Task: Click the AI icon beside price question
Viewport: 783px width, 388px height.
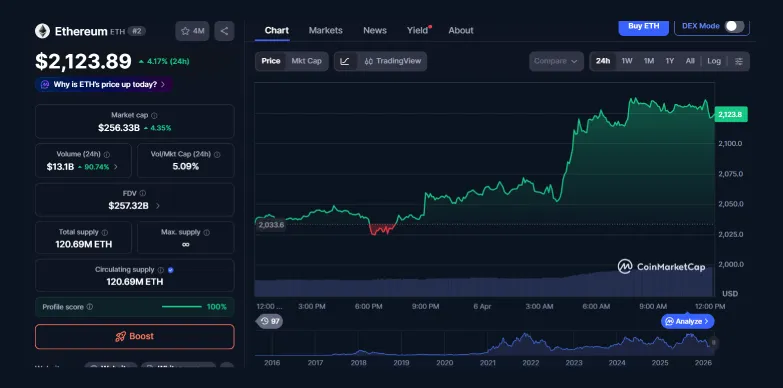Action: [45, 84]
